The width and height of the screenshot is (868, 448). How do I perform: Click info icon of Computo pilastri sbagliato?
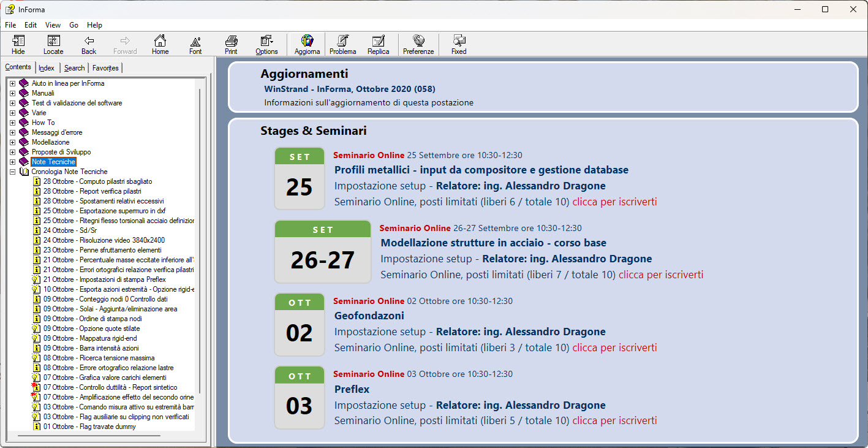click(36, 181)
